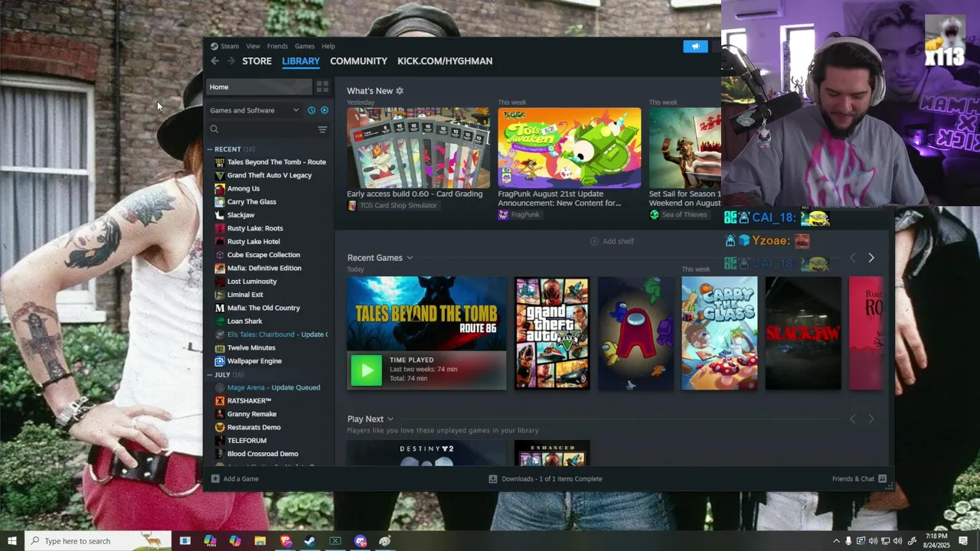The image size is (980, 551).
Task: Select Cube Escape Collection in list
Action: (x=263, y=255)
